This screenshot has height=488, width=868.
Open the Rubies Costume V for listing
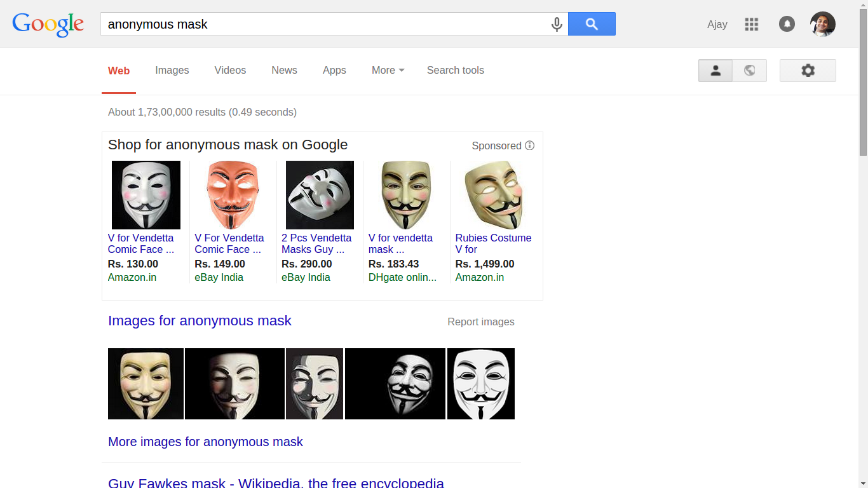(493, 243)
